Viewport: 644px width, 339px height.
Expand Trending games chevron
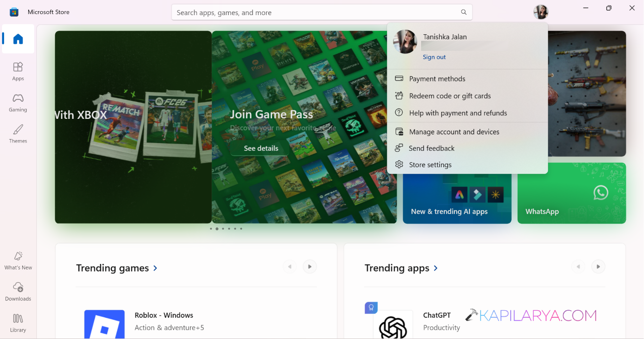(155, 268)
